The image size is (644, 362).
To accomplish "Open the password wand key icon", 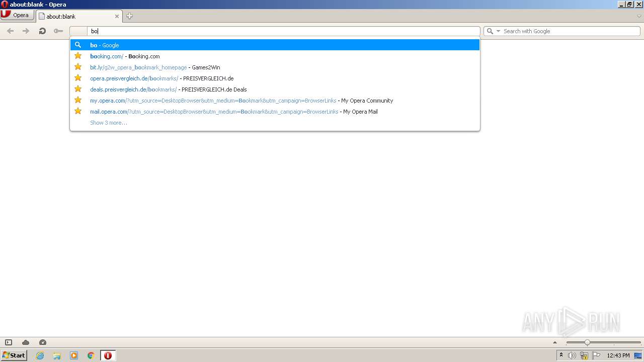I will [x=58, y=31].
